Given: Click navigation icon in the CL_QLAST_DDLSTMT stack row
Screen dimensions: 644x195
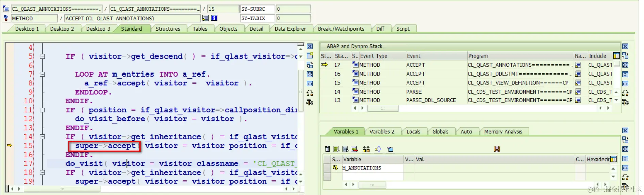Looking at the screenshot, I should 578,74.
